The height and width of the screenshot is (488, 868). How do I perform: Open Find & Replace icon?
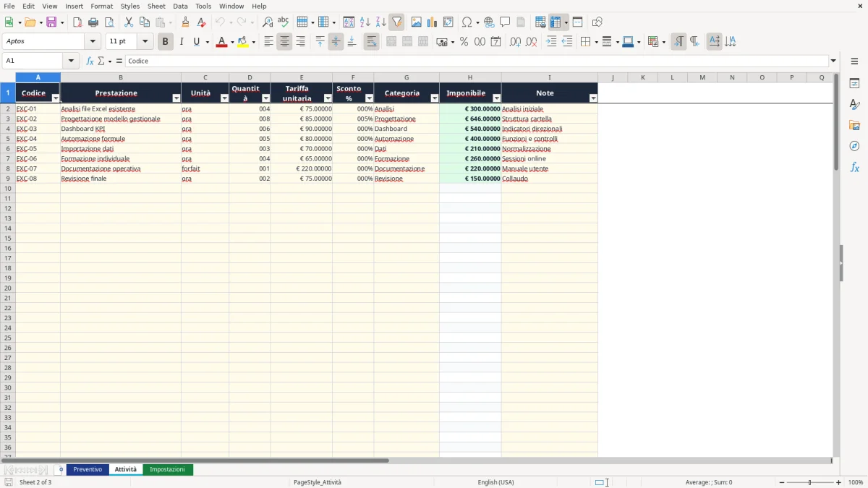(268, 22)
